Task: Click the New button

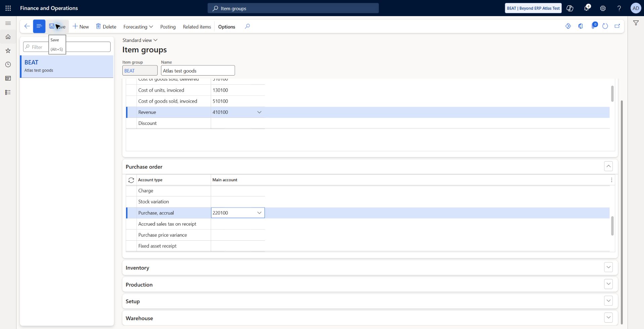Action: 81,27
